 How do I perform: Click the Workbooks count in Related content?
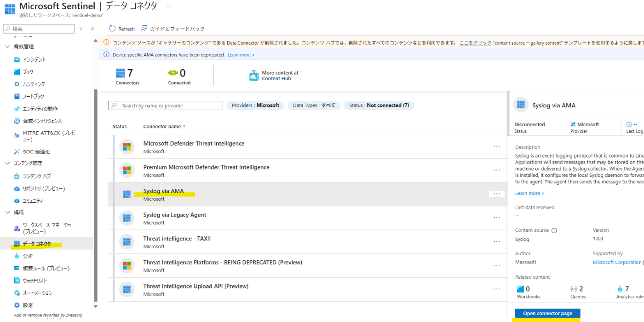click(x=528, y=292)
